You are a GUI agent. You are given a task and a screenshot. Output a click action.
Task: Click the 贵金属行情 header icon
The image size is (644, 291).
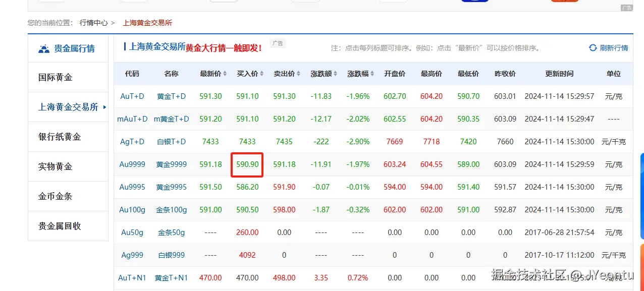pos(44,49)
